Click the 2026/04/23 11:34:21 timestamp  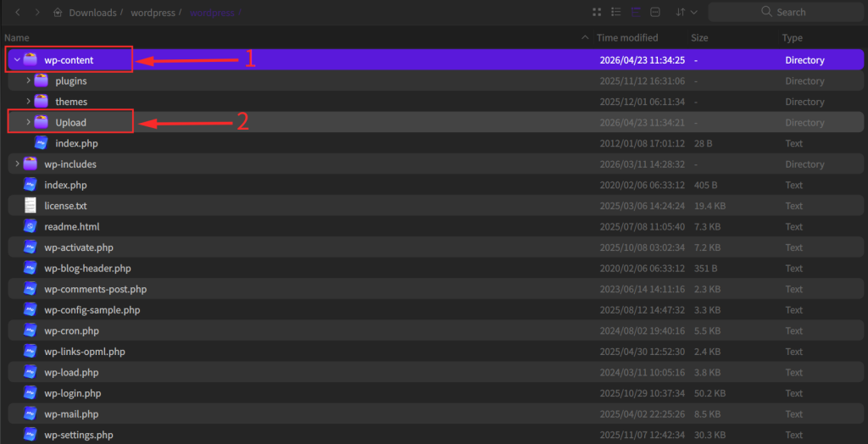643,123
